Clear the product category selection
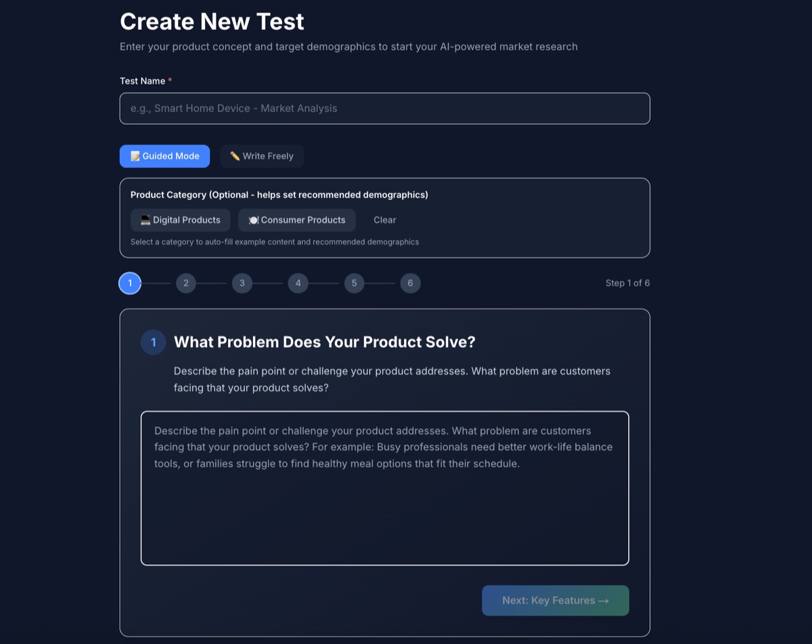The width and height of the screenshot is (812, 644). click(384, 219)
